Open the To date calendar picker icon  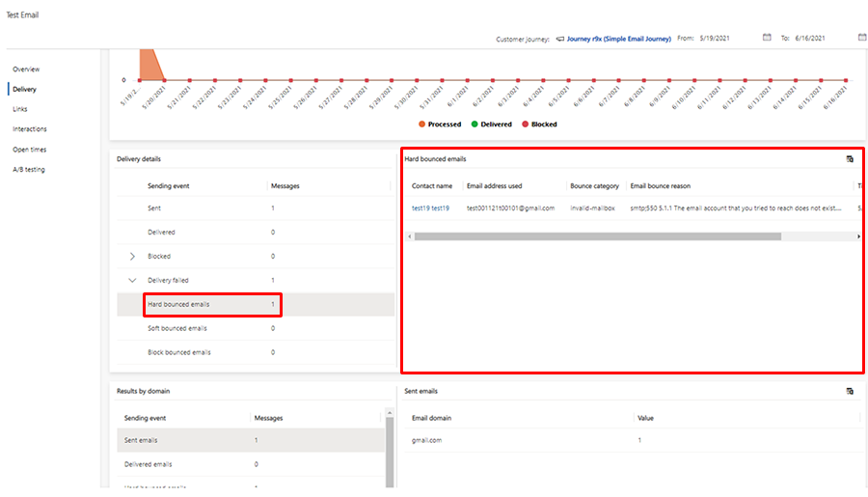862,37
